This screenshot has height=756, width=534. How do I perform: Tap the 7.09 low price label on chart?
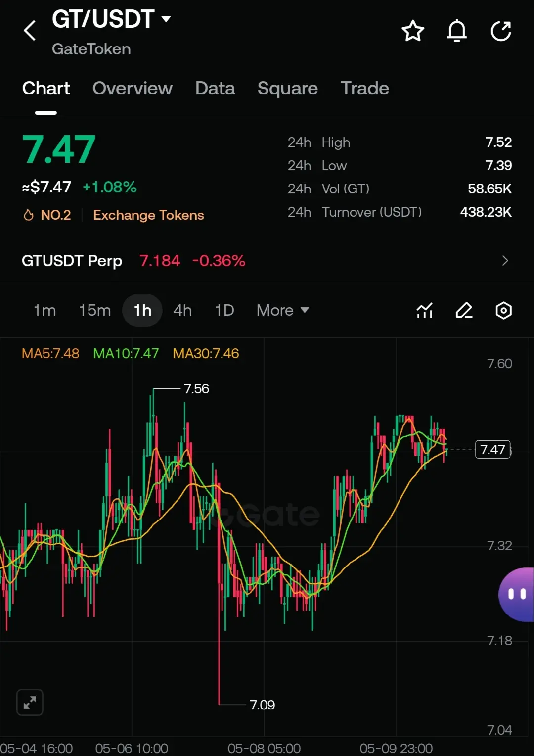coord(262,705)
